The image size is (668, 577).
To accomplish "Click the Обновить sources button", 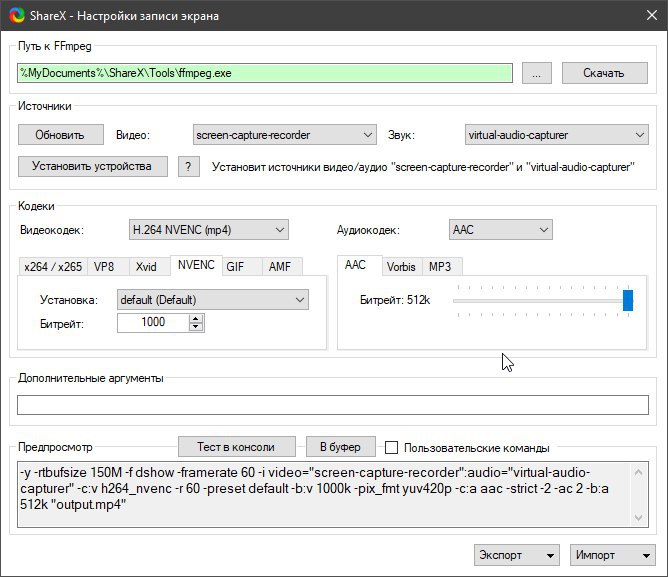I will (60, 135).
